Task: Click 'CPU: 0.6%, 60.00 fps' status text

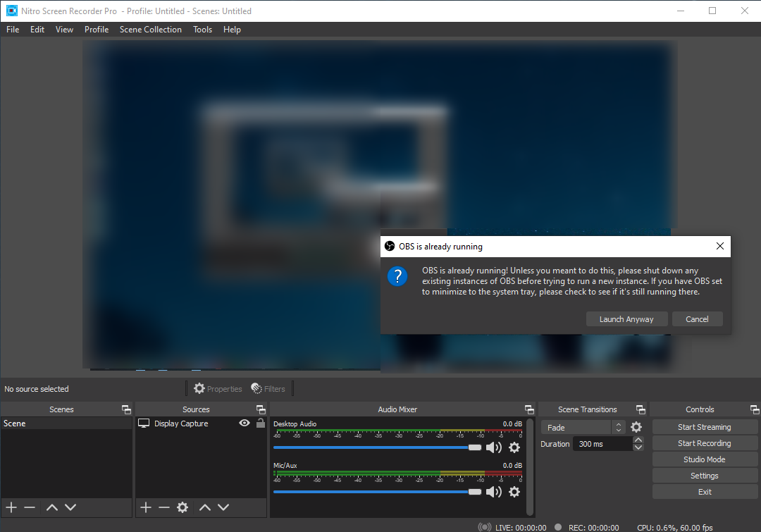Action: [674, 527]
